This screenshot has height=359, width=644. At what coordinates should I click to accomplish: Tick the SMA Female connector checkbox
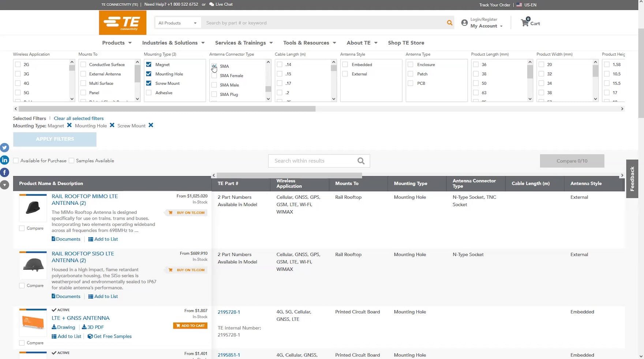click(x=214, y=76)
